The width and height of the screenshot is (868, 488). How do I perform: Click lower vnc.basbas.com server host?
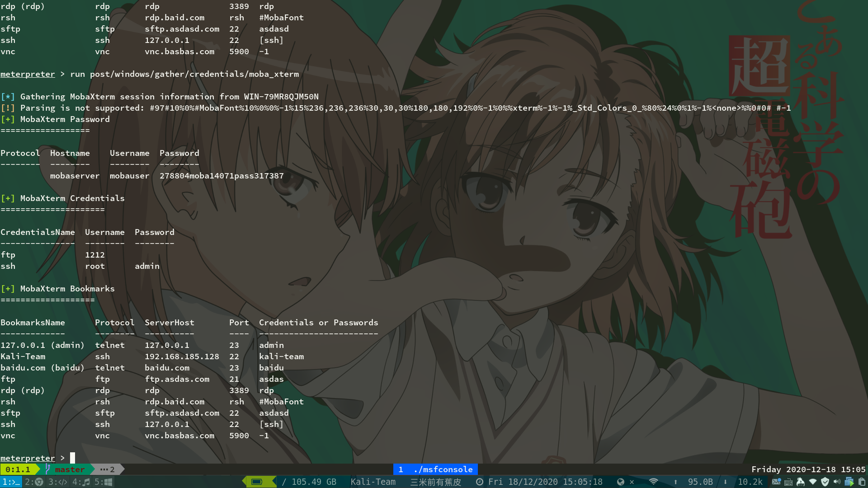[179, 436]
